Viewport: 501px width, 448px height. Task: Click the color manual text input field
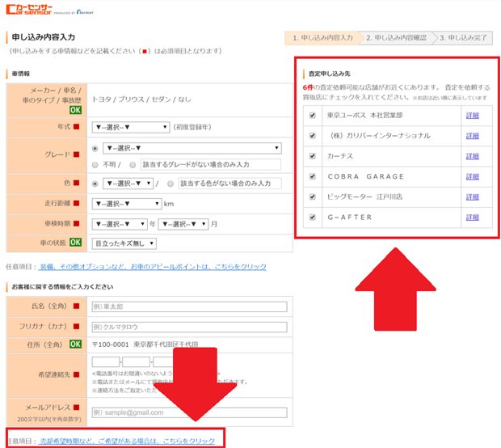click(x=229, y=184)
